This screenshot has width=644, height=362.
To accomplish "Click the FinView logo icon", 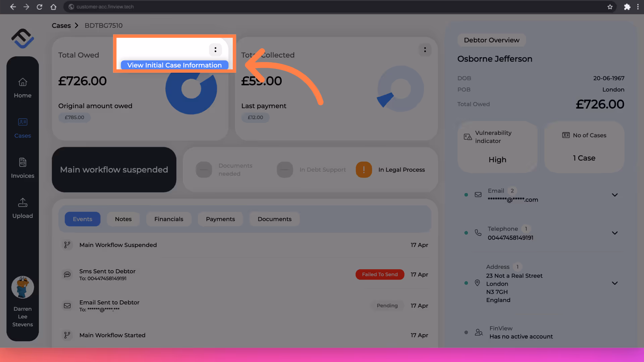I will coord(22,38).
